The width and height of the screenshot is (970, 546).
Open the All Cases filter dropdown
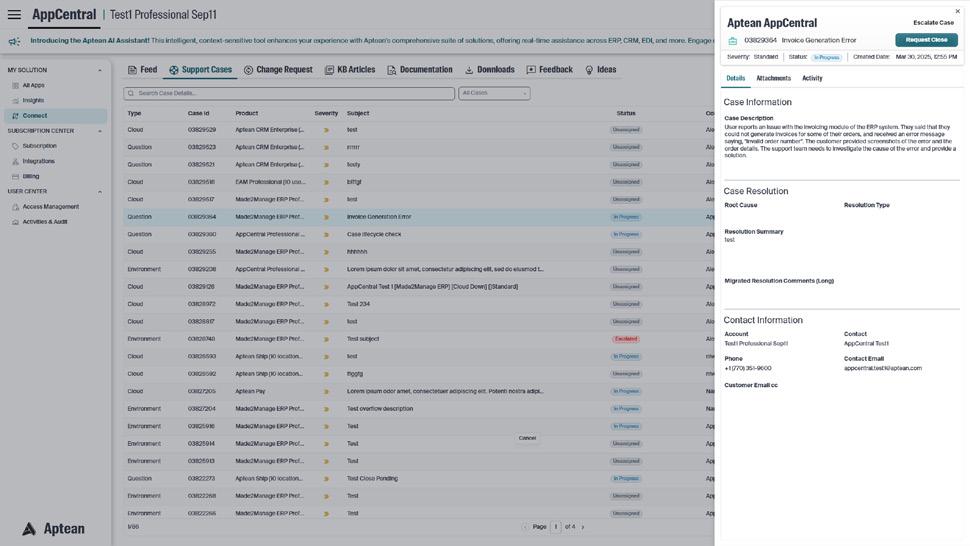pyautogui.click(x=494, y=93)
